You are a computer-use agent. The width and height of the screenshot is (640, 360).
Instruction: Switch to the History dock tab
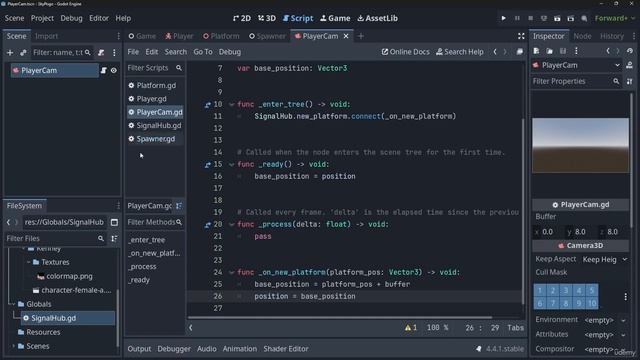(611, 36)
